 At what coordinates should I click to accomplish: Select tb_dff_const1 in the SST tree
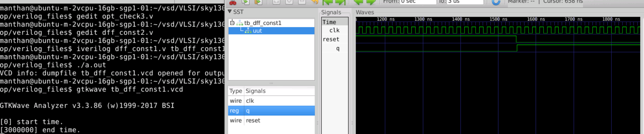pos(263,23)
